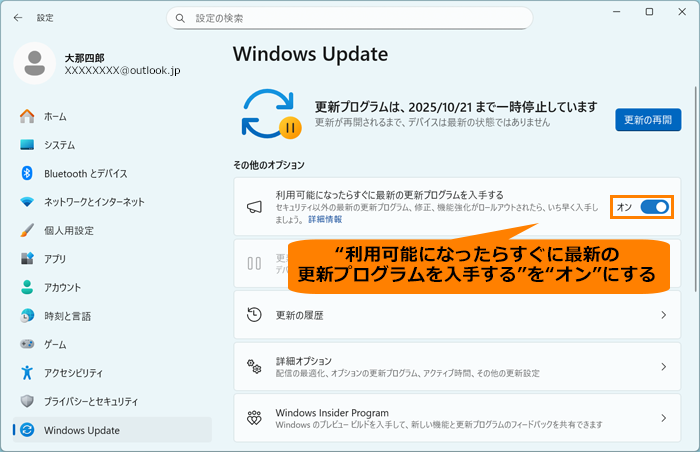Click the アクセシビリティ figure icon

point(27,372)
